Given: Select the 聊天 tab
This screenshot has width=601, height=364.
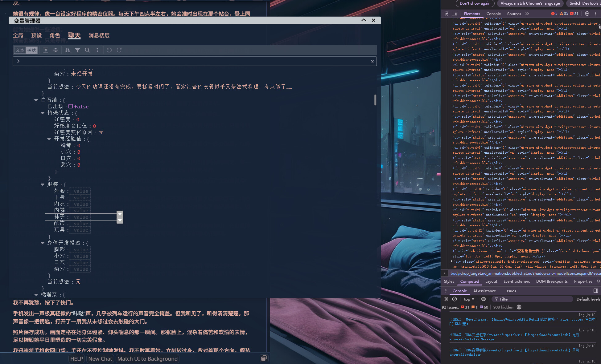Looking at the screenshot, I should click(74, 35).
